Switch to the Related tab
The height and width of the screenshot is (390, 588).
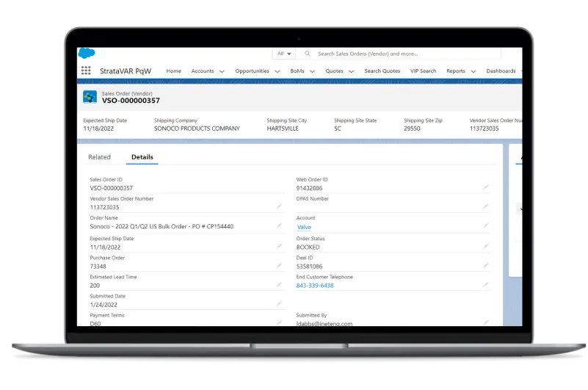coord(99,157)
